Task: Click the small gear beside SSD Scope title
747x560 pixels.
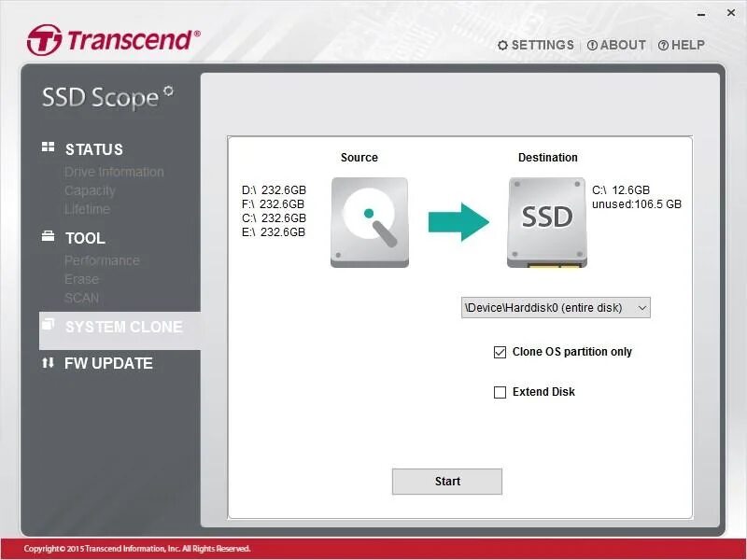Action: click(168, 91)
